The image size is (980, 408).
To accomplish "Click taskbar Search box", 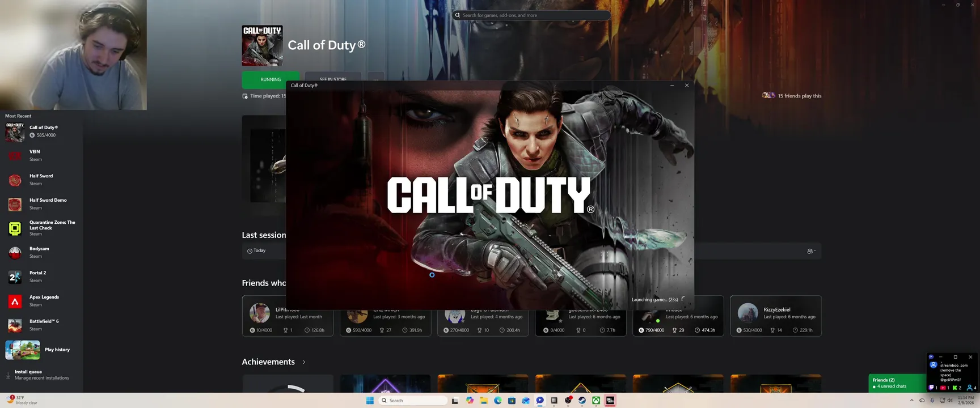I will coord(413,401).
